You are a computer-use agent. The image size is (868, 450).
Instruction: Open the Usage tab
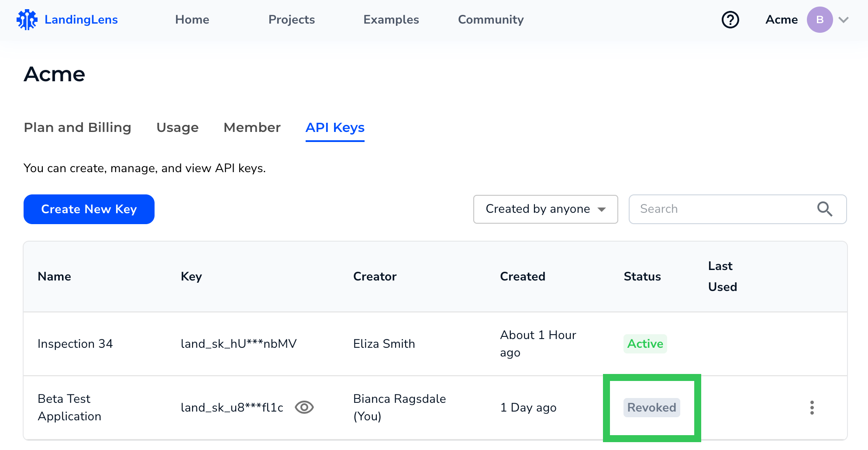pos(177,128)
